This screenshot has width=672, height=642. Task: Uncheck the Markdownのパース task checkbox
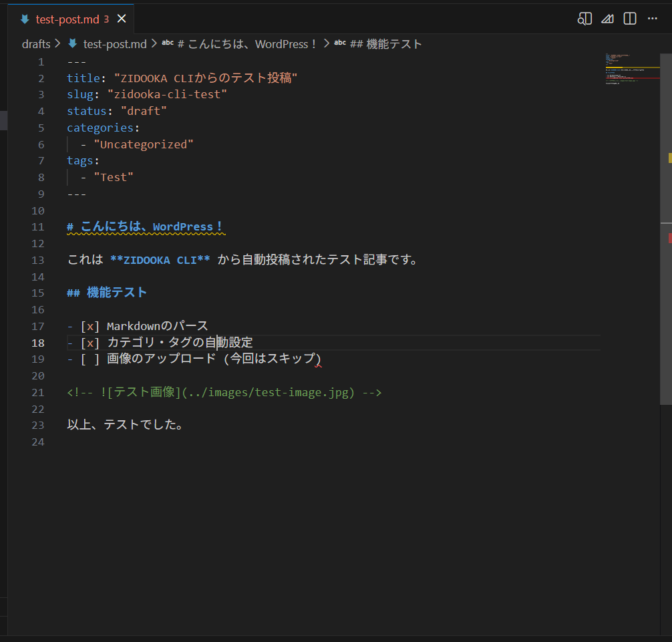(x=90, y=326)
